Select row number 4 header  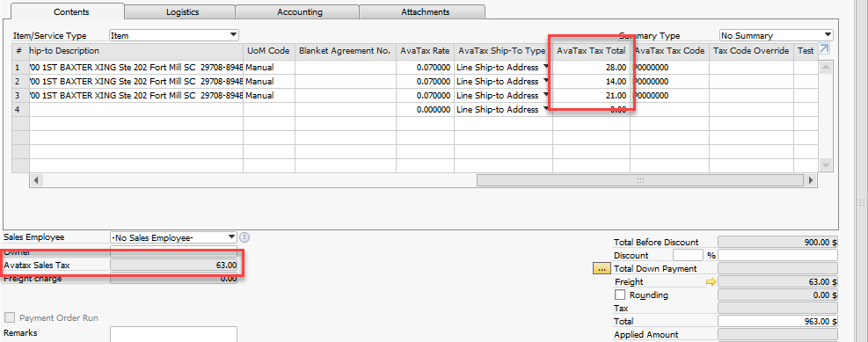click(20, 110)
